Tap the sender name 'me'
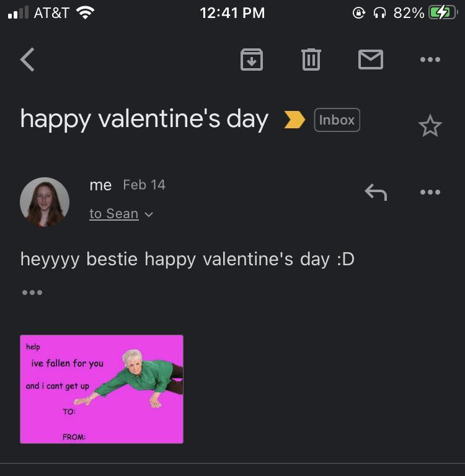This screenshot has height=476, width=465. 100,185
